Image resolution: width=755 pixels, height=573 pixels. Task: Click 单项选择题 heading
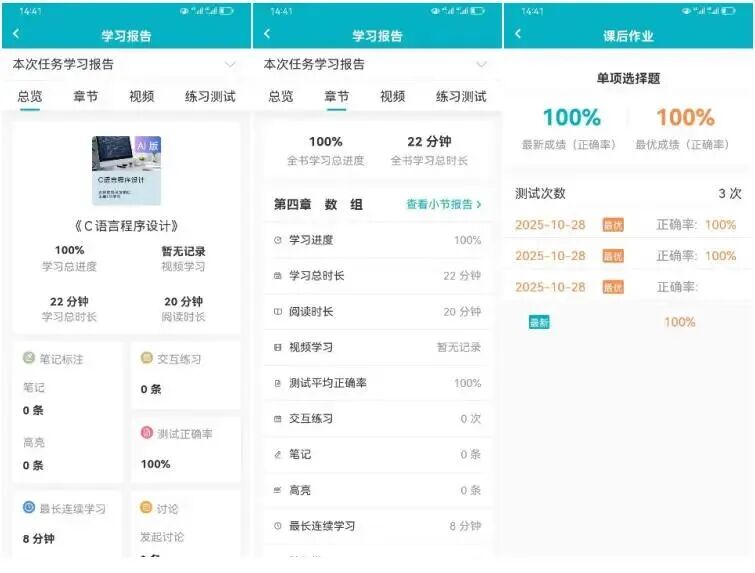click(x=628, y=78)
